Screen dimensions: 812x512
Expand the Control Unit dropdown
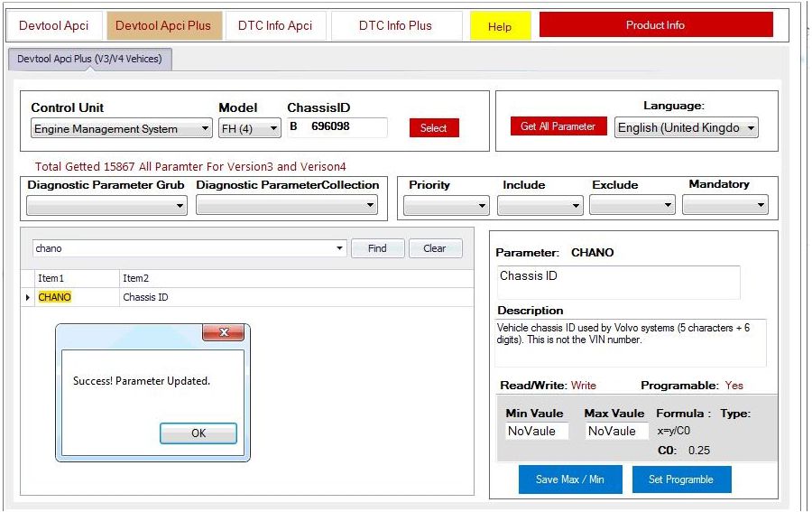coord(121,129)
